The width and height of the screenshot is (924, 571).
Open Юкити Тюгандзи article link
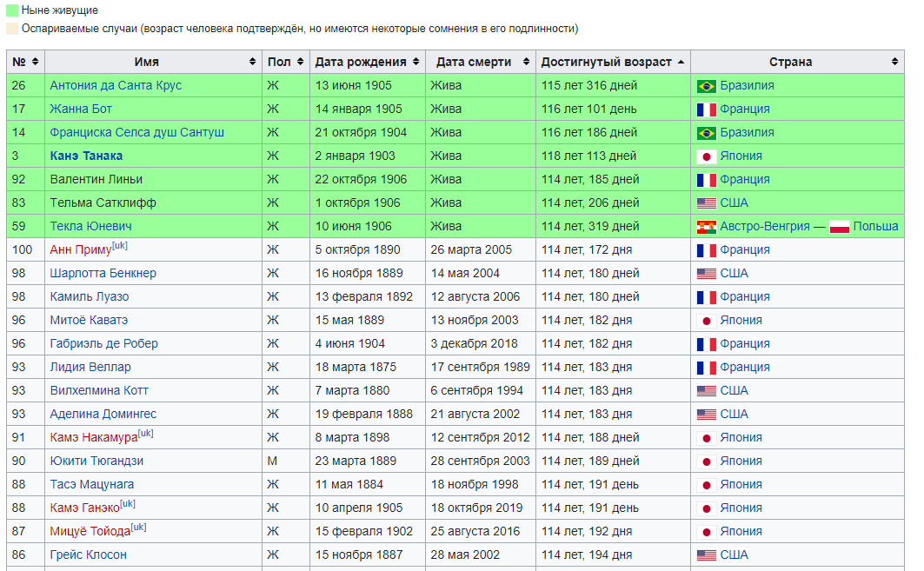[x=96, y=461]
